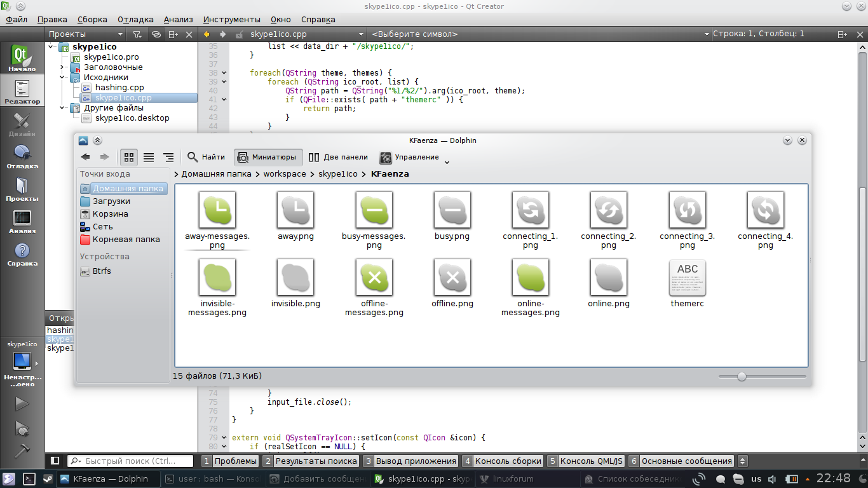Open Проекты sidebar view dropdown
The width and height of the screenshot is (868, 488).
(86, 34)
